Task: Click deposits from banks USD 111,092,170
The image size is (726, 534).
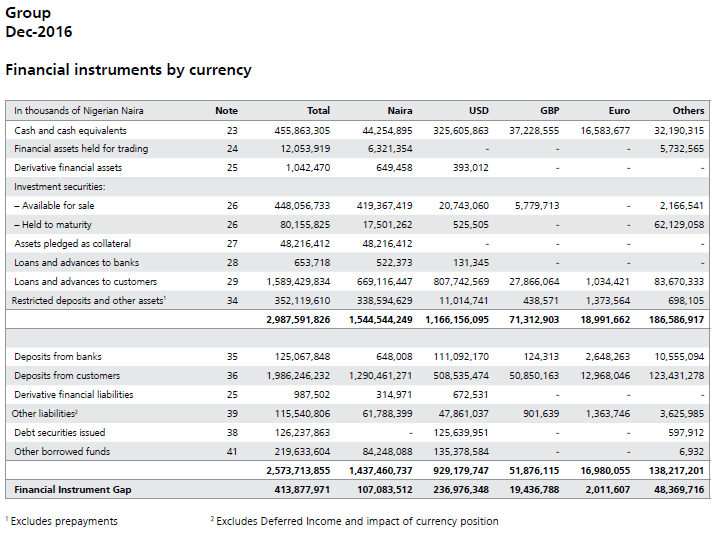Action: click(x=461, y=357)
